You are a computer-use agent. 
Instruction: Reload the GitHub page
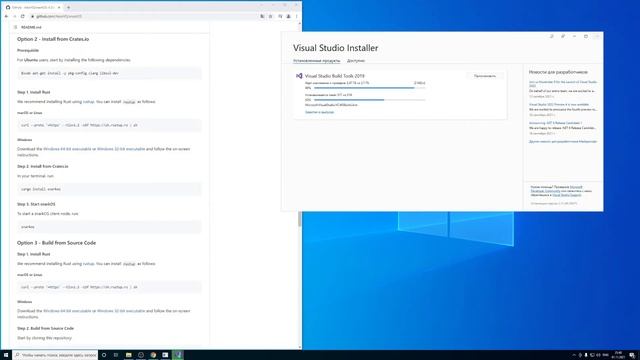pyautogui.click(x=22, y=16)
